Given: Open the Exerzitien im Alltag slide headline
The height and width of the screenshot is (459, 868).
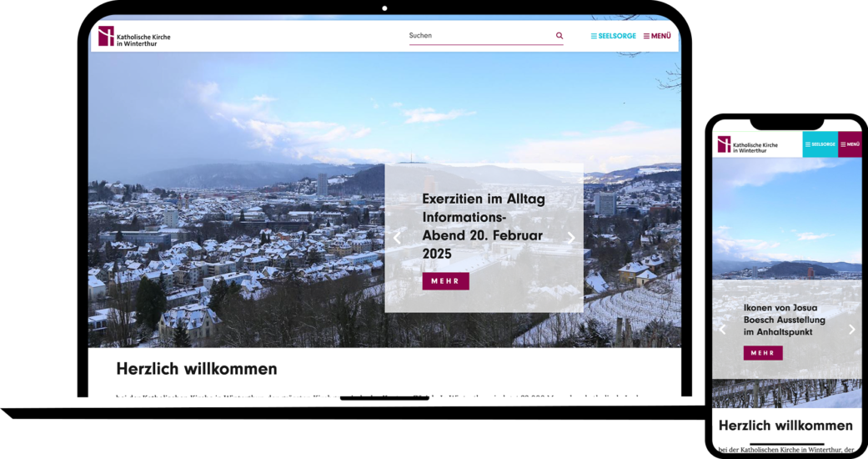Looking at the screenshot, I should coord(484,226).
